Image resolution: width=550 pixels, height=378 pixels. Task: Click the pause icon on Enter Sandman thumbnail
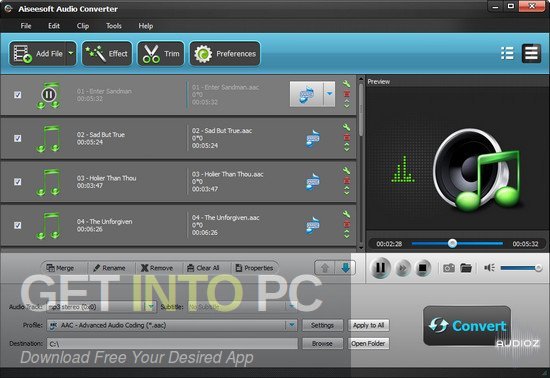48,94
